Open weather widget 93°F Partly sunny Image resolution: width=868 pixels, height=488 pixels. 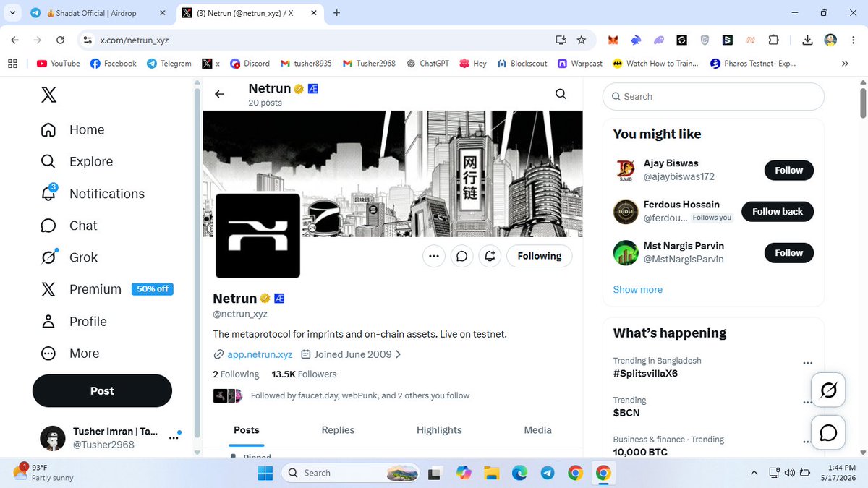43,473
